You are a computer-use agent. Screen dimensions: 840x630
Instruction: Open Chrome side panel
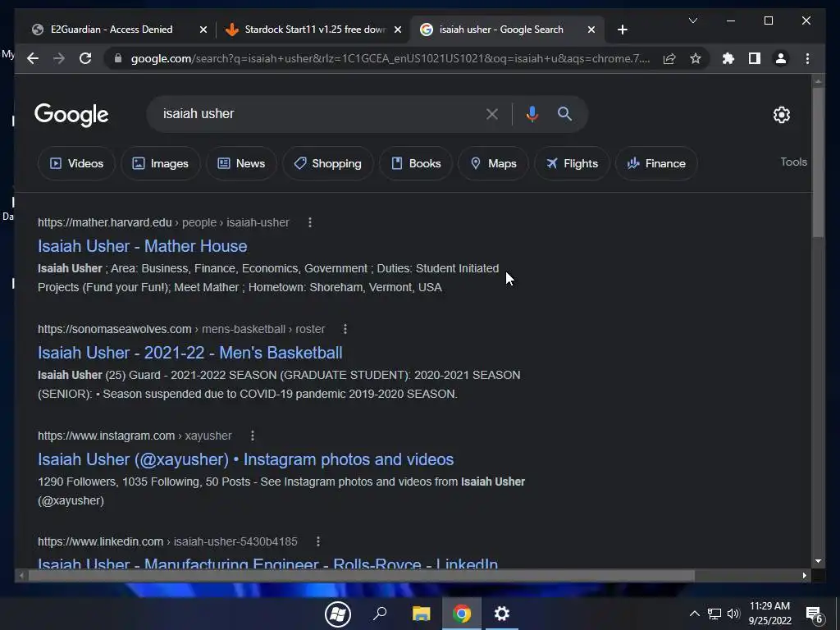[755, 58]
